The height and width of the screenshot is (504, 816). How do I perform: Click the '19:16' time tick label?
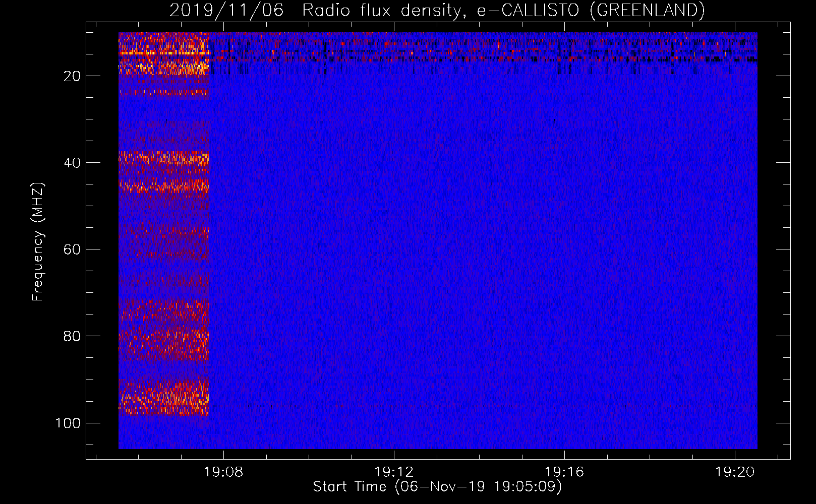pos(564,472)
